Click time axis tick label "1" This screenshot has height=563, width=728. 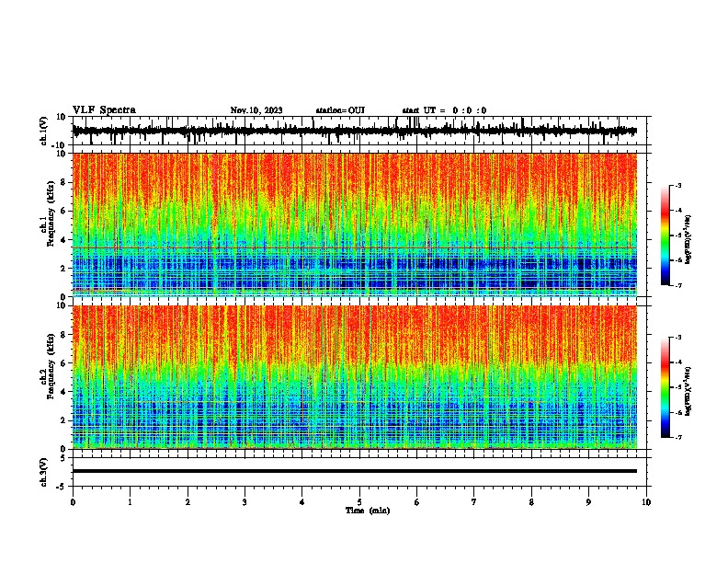tap(130, 502)
